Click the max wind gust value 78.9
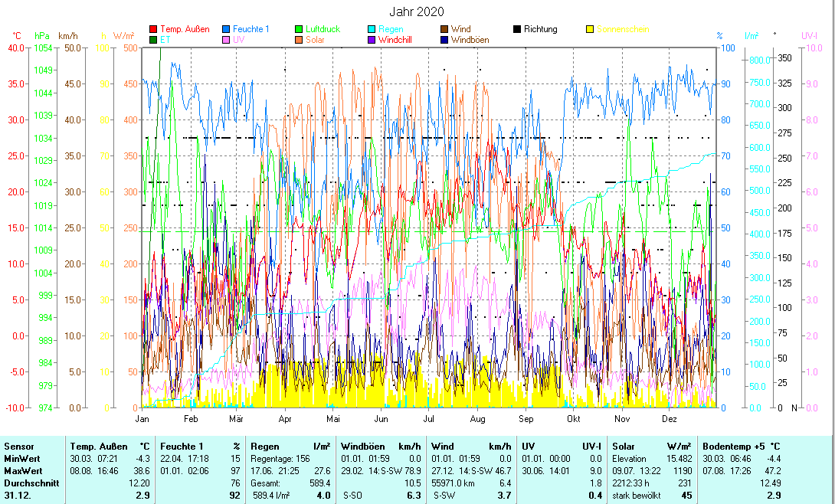The width and height of the screenshot is (835, 504). [413, 471]
